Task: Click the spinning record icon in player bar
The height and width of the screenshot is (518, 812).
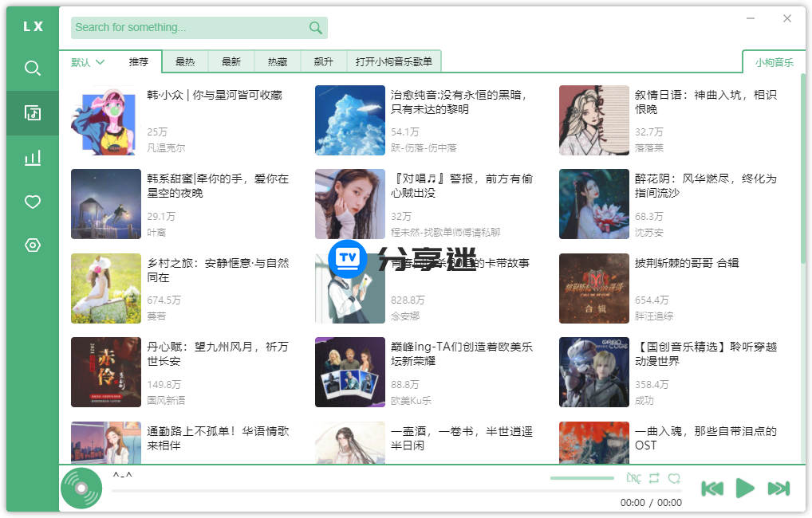Action: [80, 489]
